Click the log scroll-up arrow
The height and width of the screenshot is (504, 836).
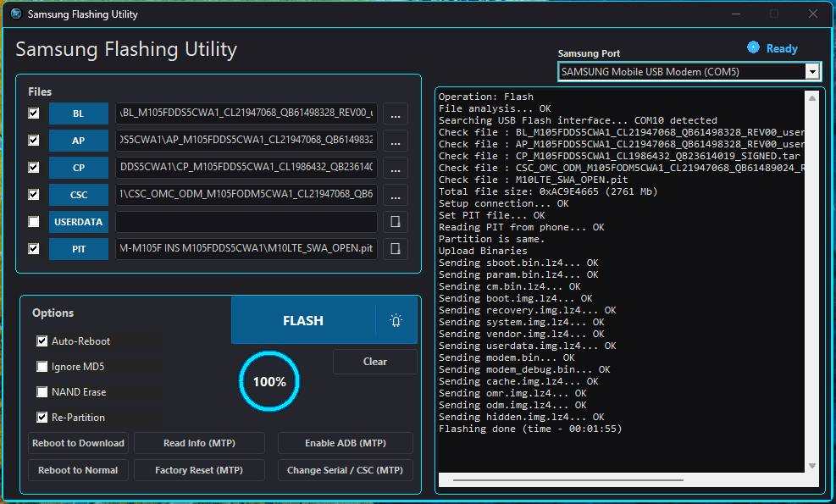point(812,98)
